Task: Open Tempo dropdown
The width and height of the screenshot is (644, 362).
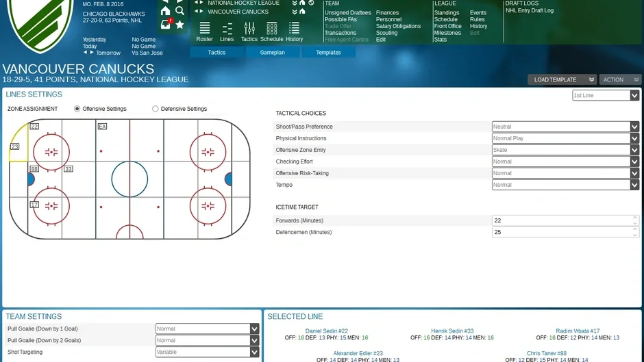Action: 565,185
